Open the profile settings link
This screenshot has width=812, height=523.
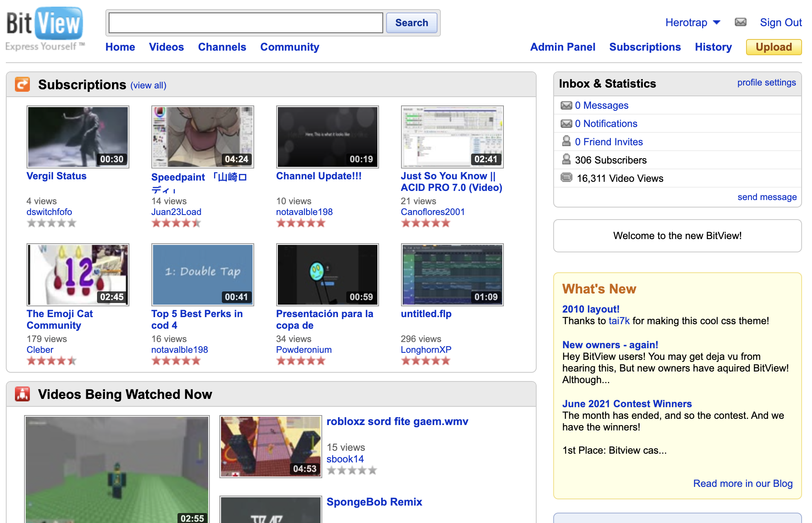coord(766,83)
